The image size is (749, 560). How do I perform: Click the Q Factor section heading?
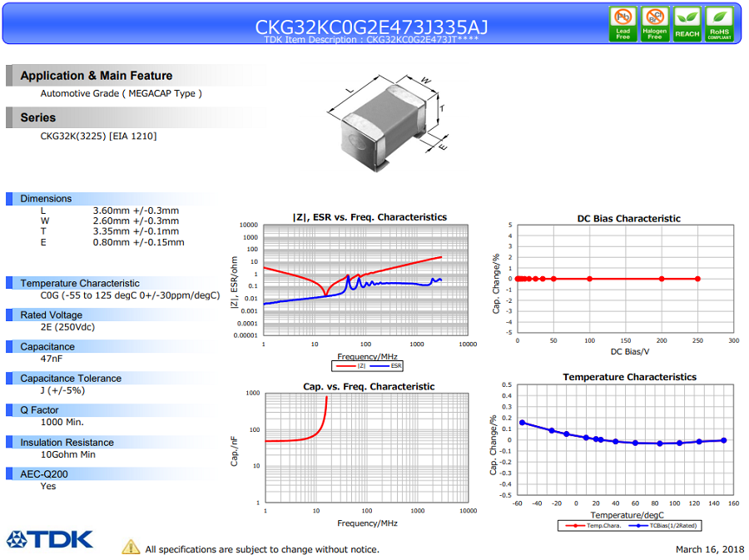tap(39, 410)
